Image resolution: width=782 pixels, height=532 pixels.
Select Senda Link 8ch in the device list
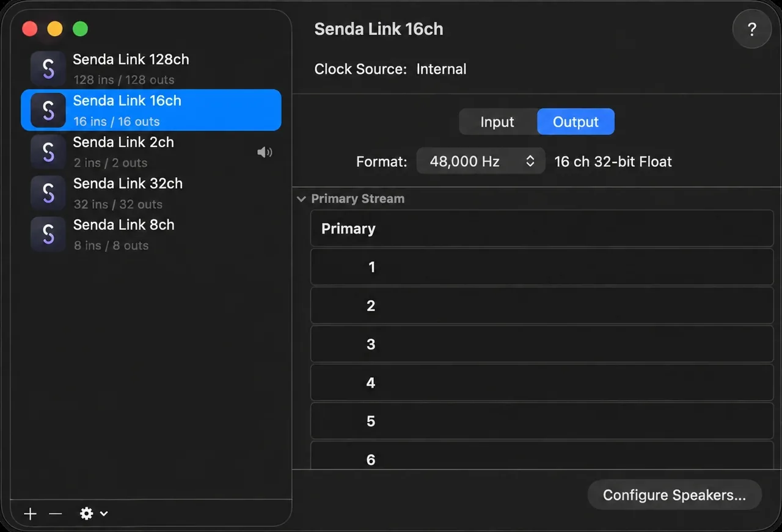tap(152, 235)
